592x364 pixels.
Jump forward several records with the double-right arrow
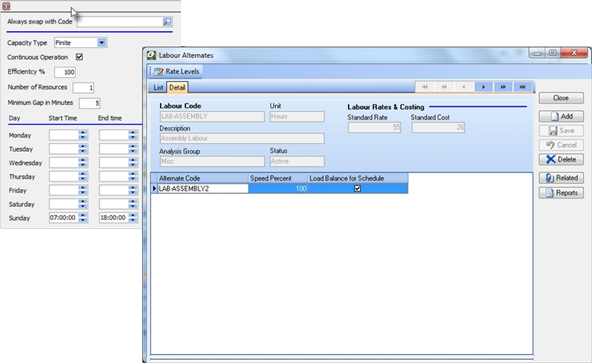(503, 87)
